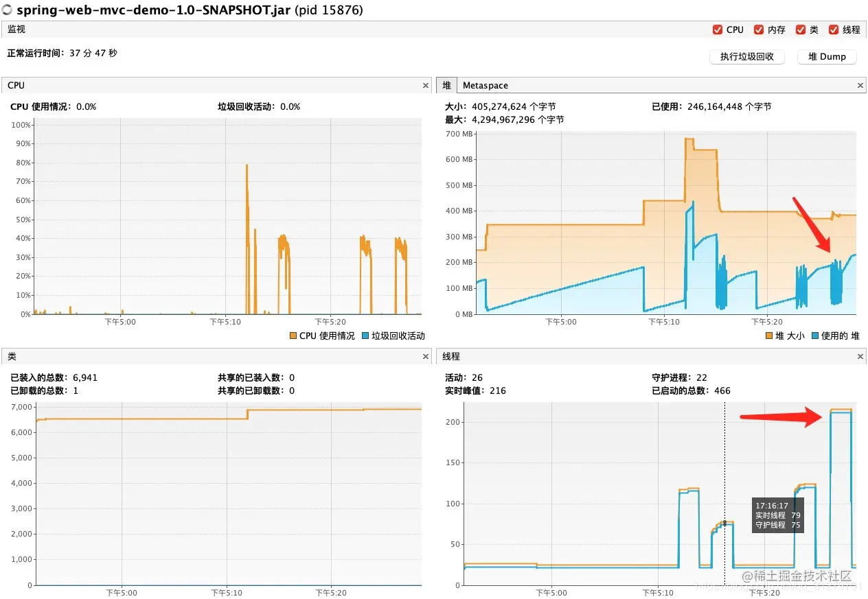Click the spinner icon beside the jar title
This screenshot has width=868, height=599.
pos(7,10)
